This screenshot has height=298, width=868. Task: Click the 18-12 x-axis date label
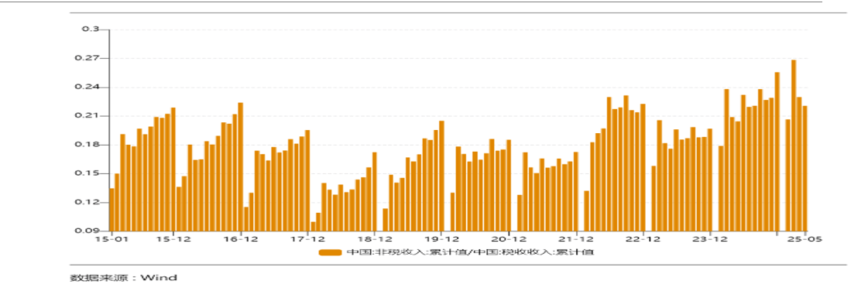point(375,239)
